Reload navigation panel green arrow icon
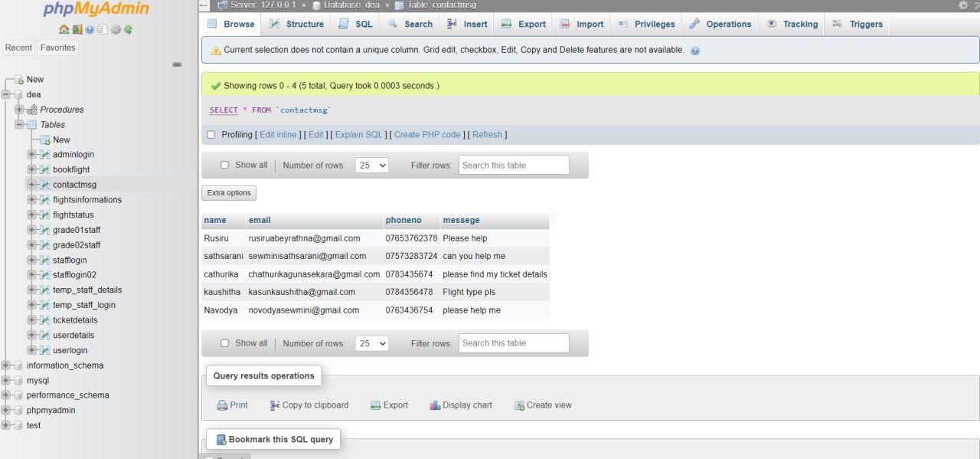The height and width of the screenshot is (459, 980). (128, 30)
